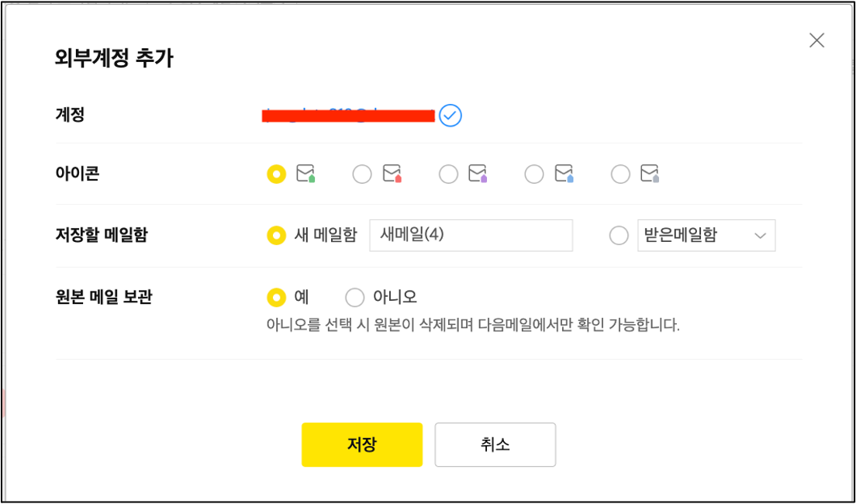Click the purple-tagged mail icon

[478, 174]
